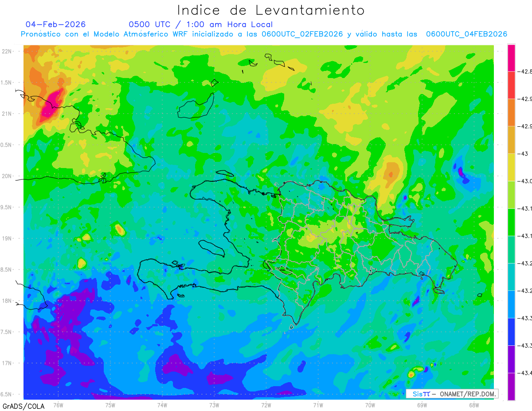The width and height of the screenshot is (532, 411).
Task: Click the '20N' latitude label
Action: point(6,176)
